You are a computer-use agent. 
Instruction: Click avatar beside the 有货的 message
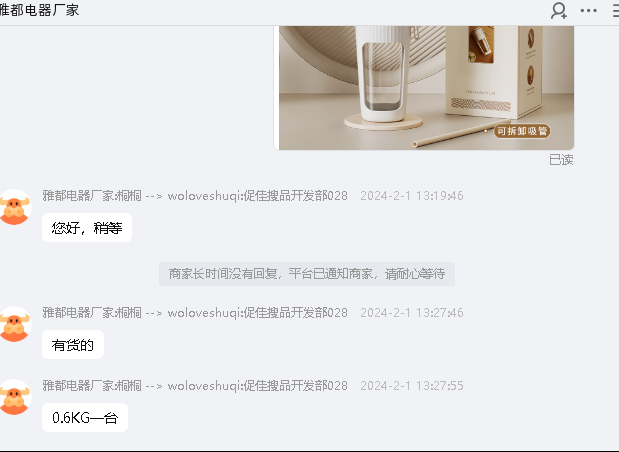pyautogui.click(x=15, y=324)
